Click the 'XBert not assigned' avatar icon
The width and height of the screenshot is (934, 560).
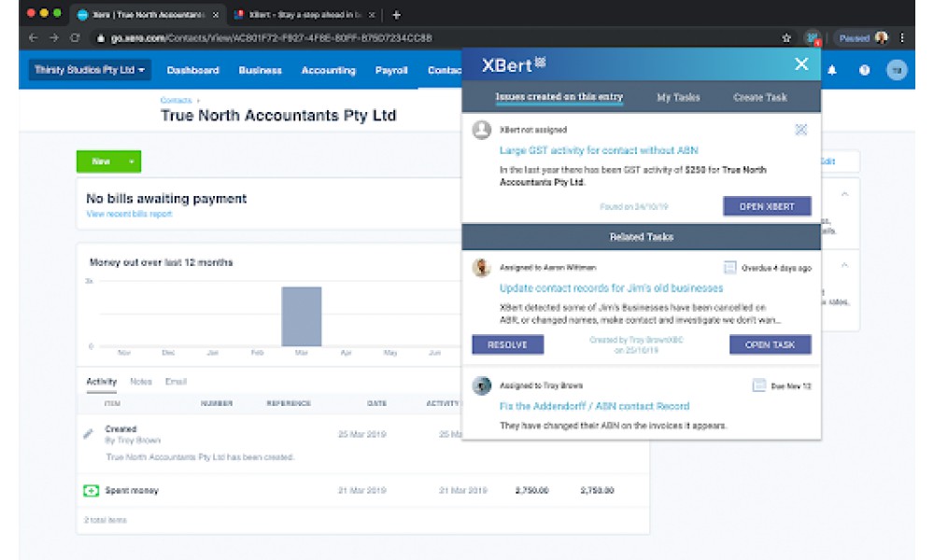481,129
